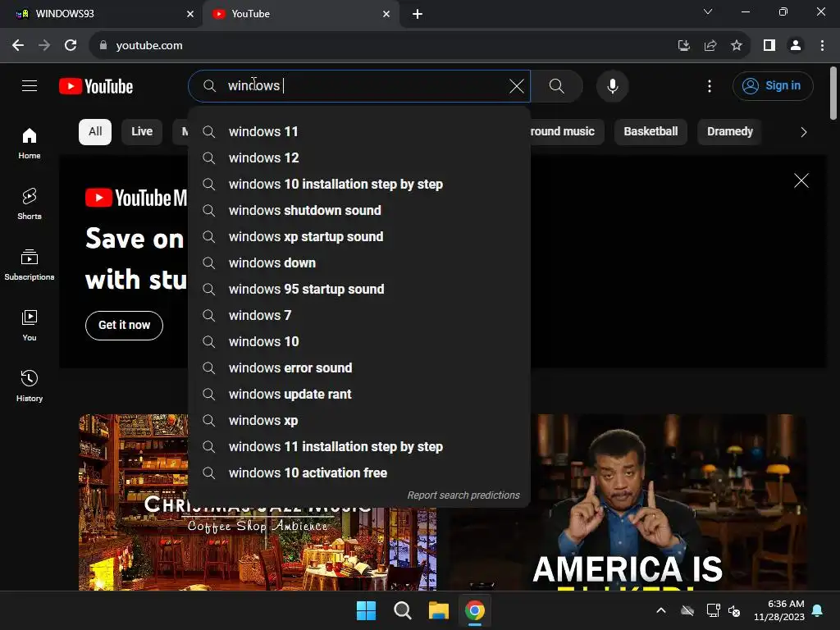Click the Chrome icon on the taskbar
The height and width of the screenshot is (630, 840).
point(475,610)
